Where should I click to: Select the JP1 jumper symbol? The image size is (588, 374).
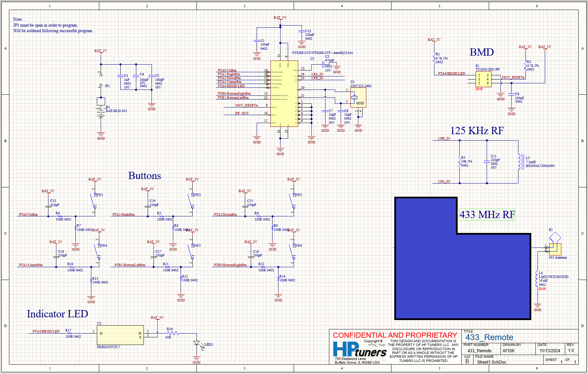pyautogui.click(x=101, y=80)
